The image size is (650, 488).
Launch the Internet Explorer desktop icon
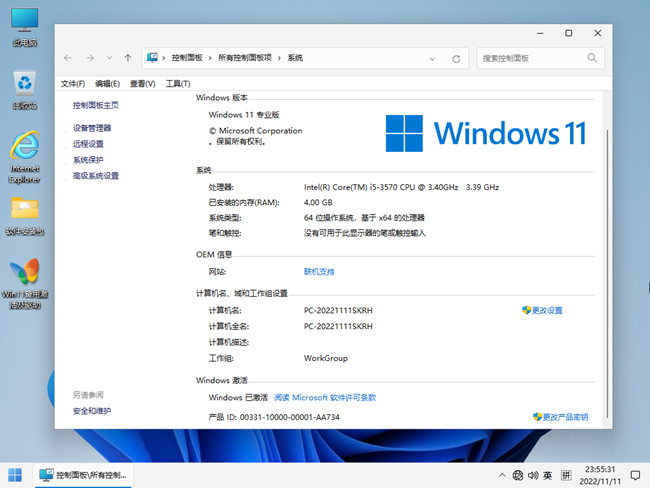(x=24, y=158)
